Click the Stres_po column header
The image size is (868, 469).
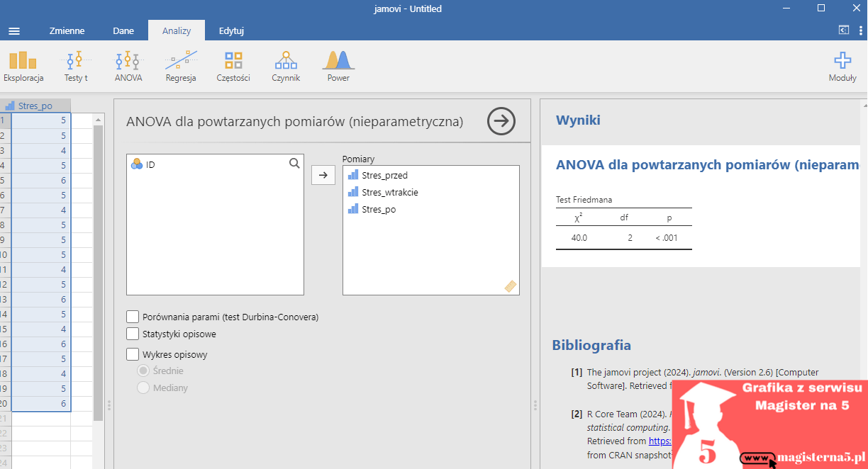[35, 106]
